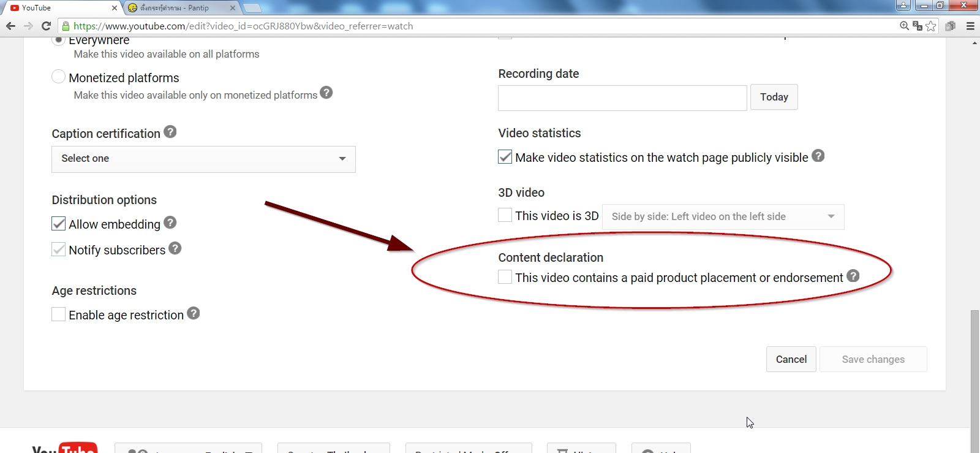Click help icon for paid product placement
Screen dimensions: 980x453
tap(853, 276)
